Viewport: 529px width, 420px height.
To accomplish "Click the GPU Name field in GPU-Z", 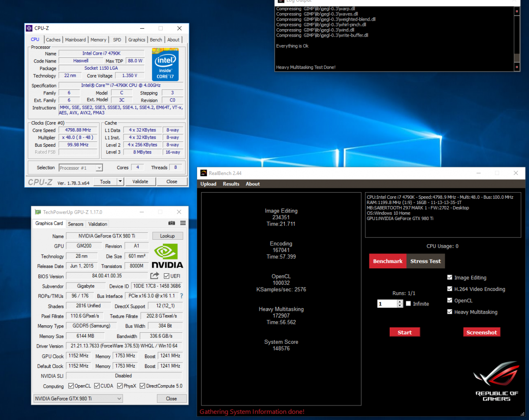I will coord(107,236).
